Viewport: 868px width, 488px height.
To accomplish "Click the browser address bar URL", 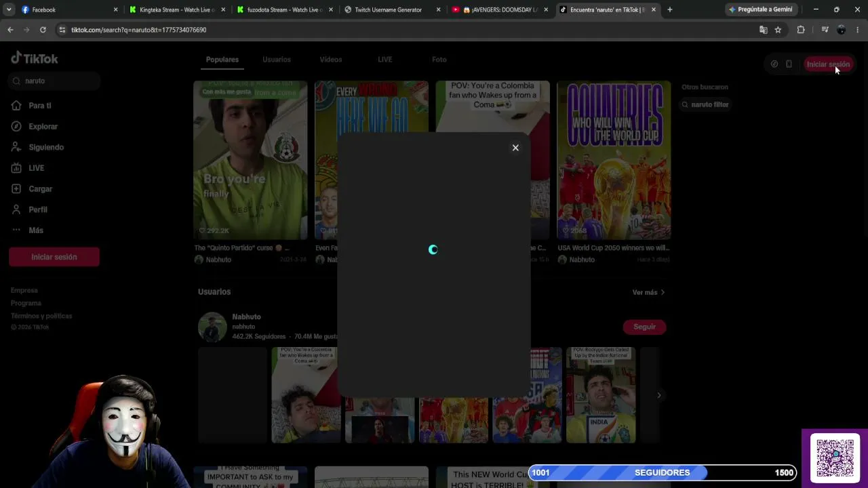I will click(139, 30).
